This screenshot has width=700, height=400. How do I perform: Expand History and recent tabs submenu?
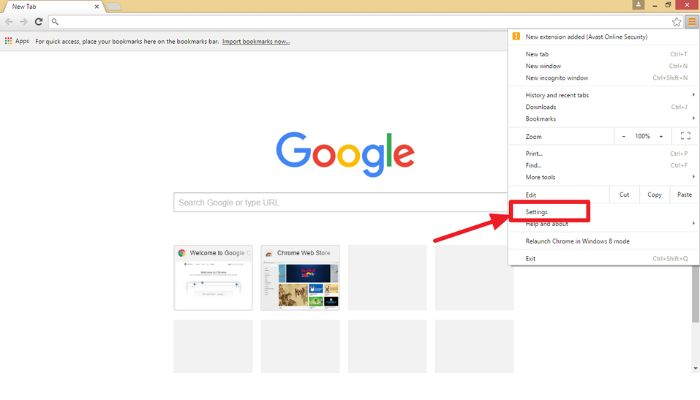[604, 95]
